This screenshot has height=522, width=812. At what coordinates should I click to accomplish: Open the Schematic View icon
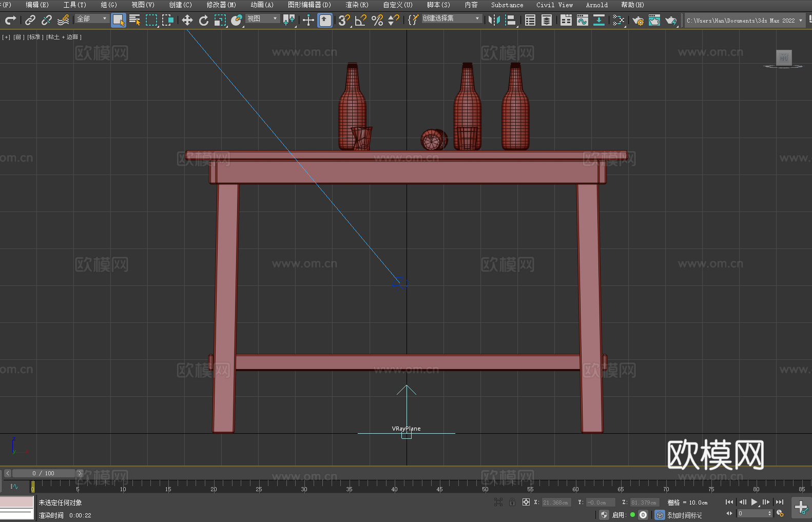tap(598, 20)
